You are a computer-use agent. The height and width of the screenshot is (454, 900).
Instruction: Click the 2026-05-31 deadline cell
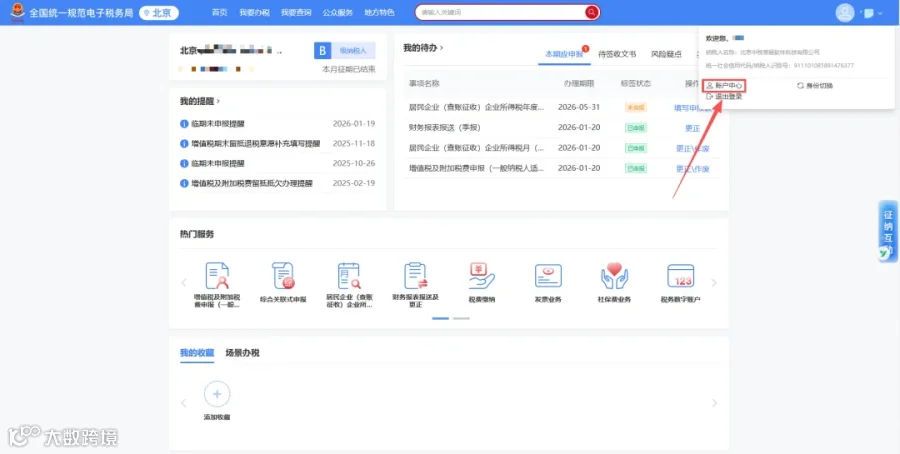[579, 107]
